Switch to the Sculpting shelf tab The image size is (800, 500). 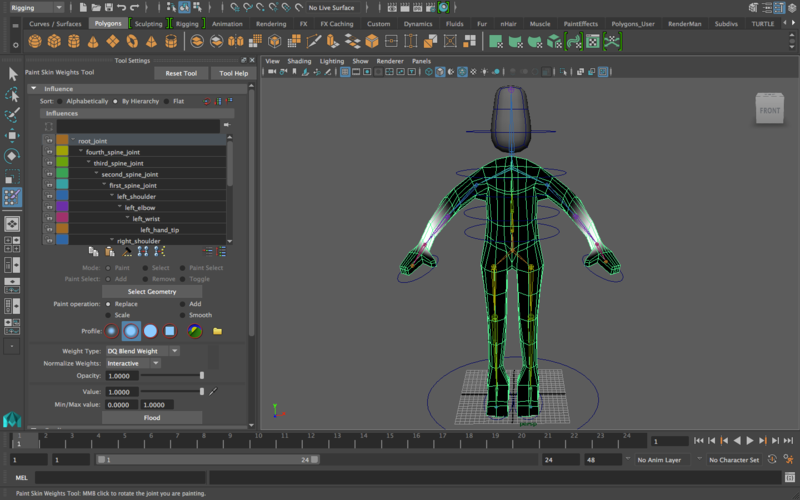click(x=148, y=23)
